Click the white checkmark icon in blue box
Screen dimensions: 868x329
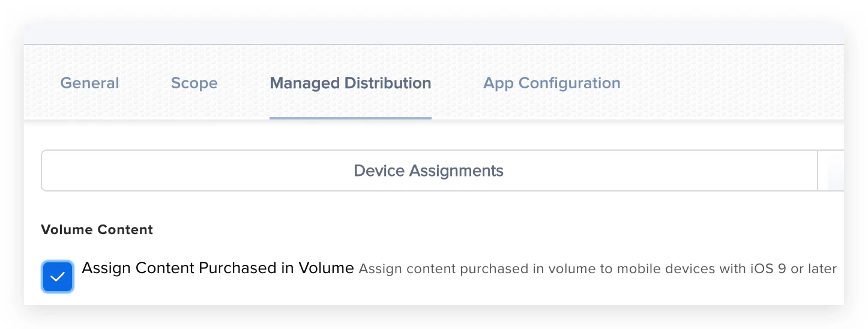click(58, 277)
